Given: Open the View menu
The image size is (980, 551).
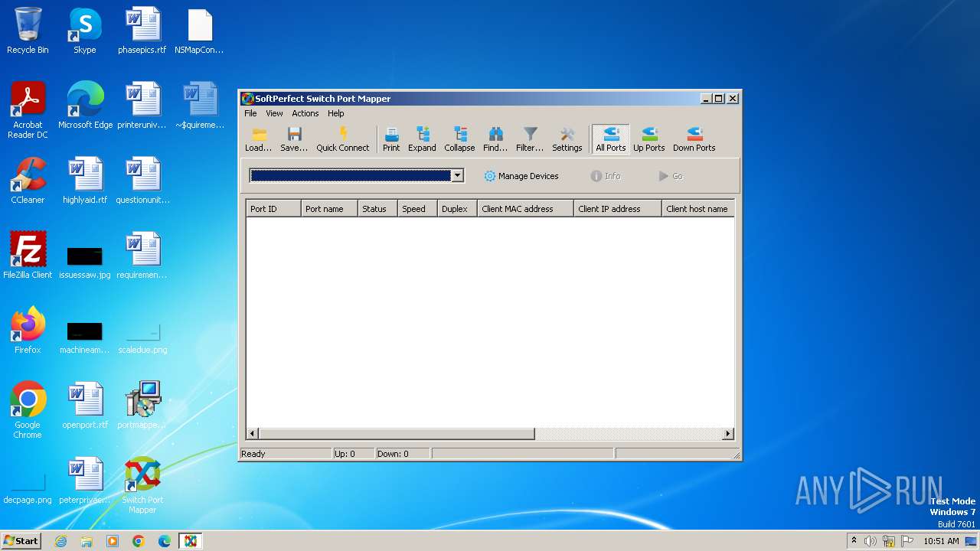Looking at the screenshot, I should 274,113.
